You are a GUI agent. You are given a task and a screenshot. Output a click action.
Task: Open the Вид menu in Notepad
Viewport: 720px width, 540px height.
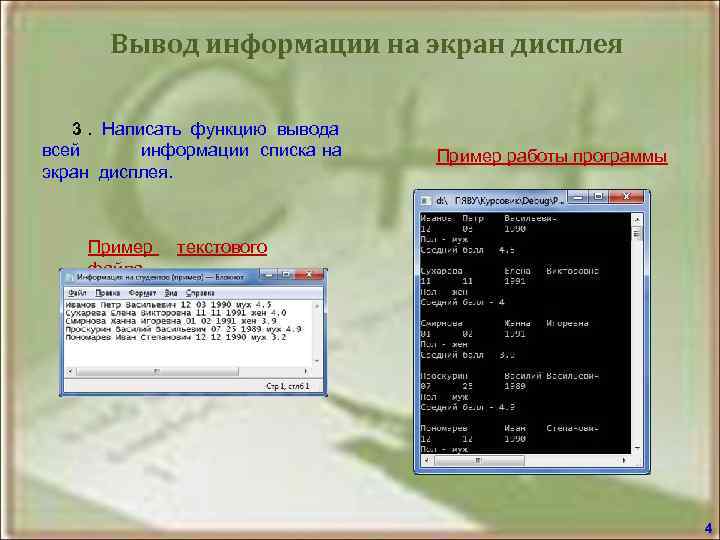pos(171,293)
